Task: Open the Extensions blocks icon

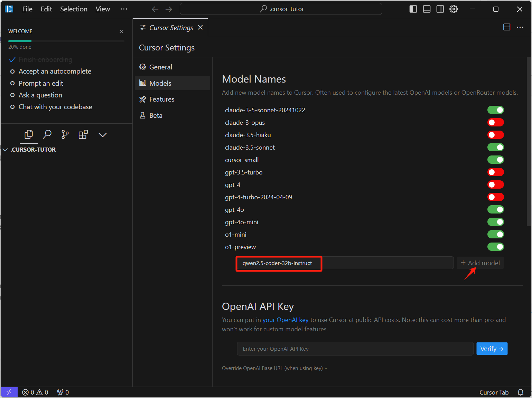Action: [x=83, y=134]
